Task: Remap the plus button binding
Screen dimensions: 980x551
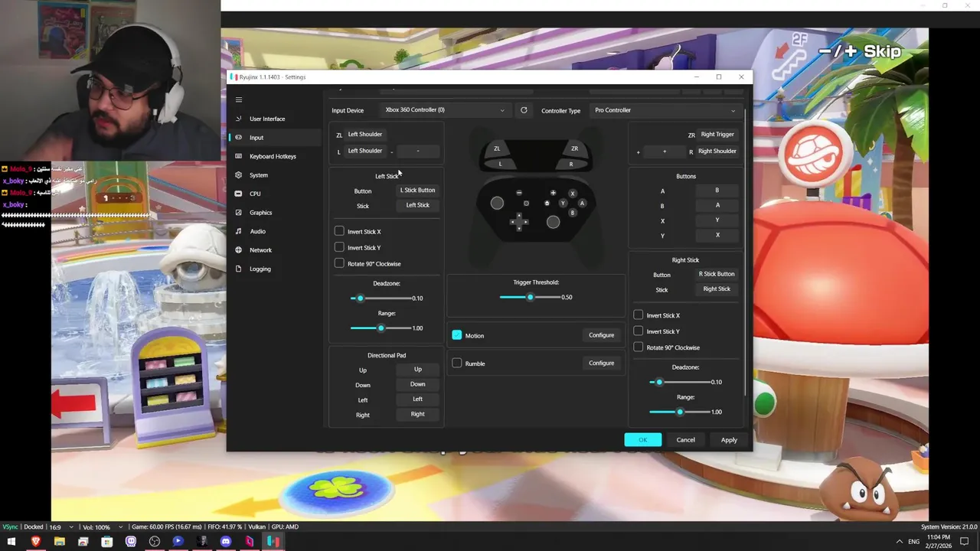Action: tap(665, 152)
